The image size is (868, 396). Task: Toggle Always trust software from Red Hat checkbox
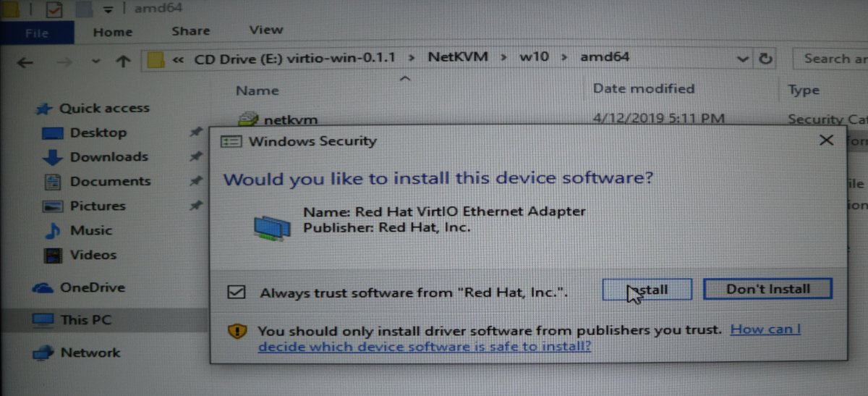tap(236, 292)
